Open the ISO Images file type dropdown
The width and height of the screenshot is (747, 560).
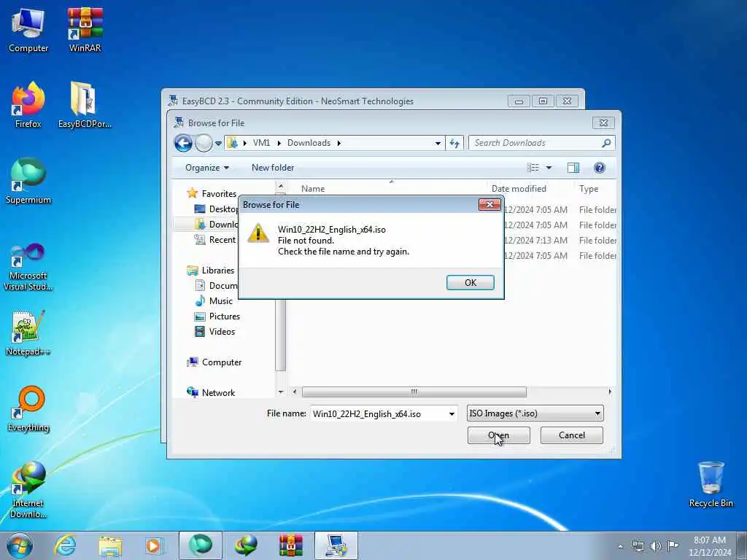tap(535, 413)
